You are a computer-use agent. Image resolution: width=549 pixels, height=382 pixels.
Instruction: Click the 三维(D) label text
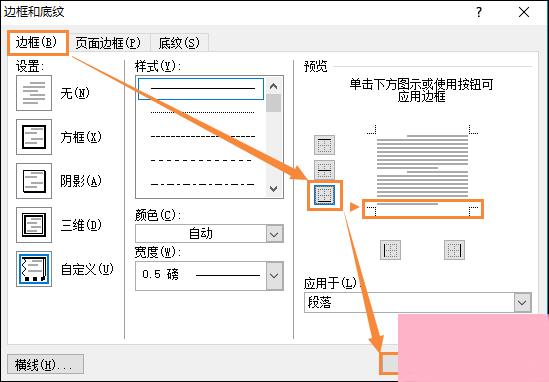pos(81,225)
